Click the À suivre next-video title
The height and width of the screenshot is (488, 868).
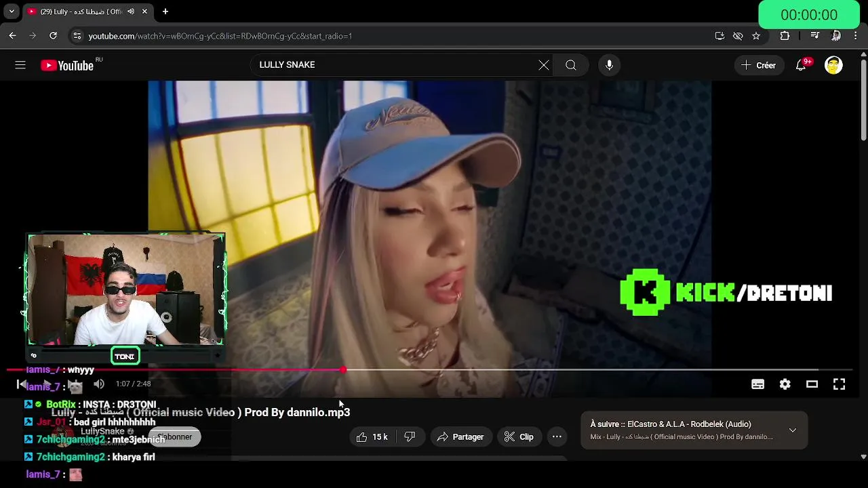(x=671, y=424)
